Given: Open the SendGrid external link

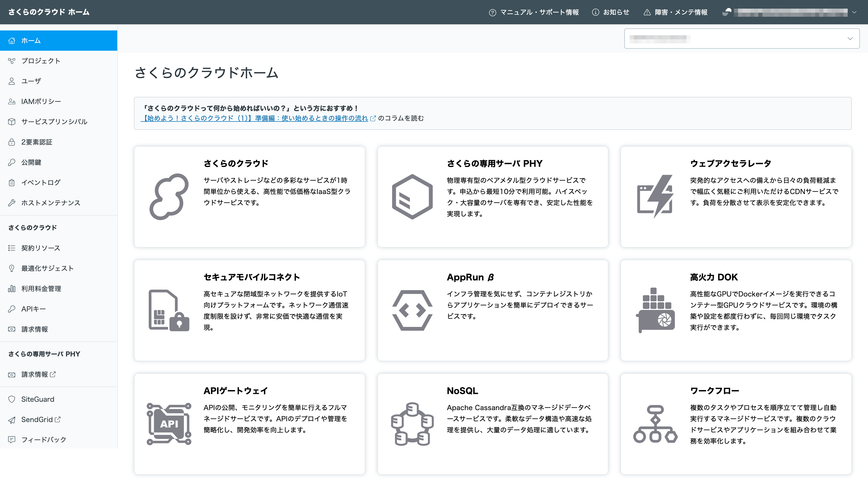Looking at the screenshot, I should pos(41,419).
